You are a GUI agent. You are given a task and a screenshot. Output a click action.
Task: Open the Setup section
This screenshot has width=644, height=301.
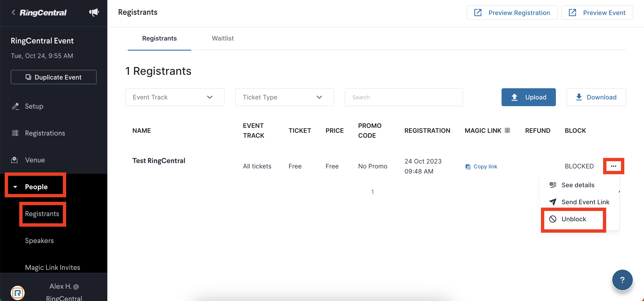(x=34, y=106)
